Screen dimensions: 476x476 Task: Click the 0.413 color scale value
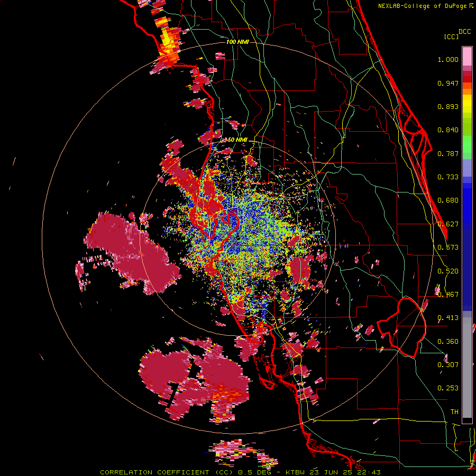(x=448, y=318)
